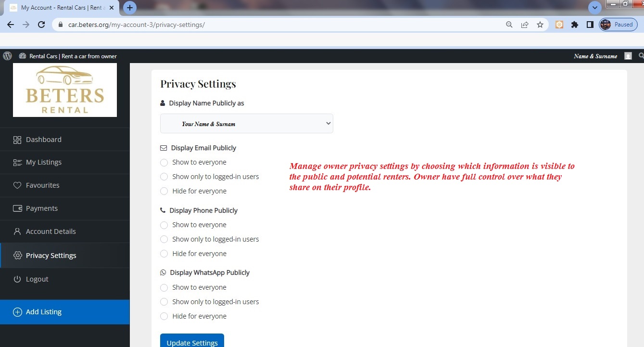Click the Account Details person icon
Viewport: 644px width, 347px height.
[17, 231]
